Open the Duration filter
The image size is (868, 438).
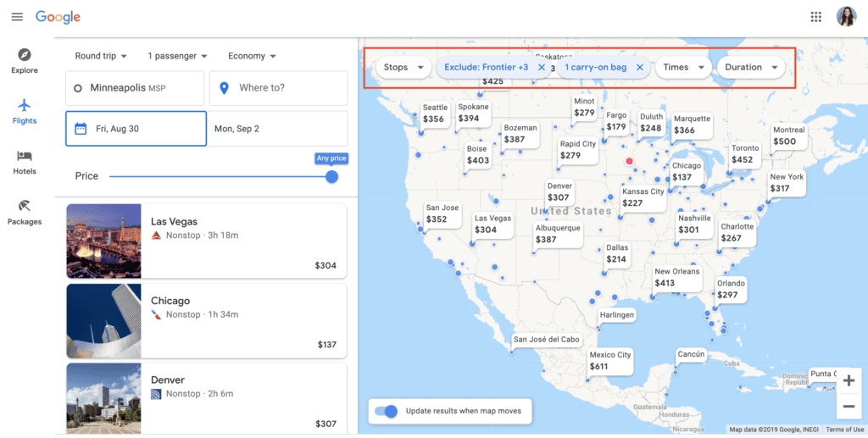(751, 67)
